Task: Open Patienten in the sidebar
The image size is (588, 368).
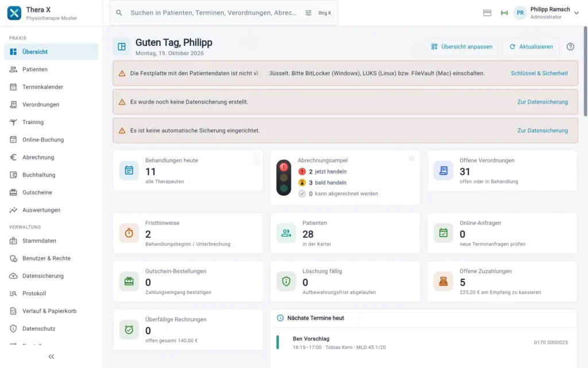Action: [x=51, y=70]
